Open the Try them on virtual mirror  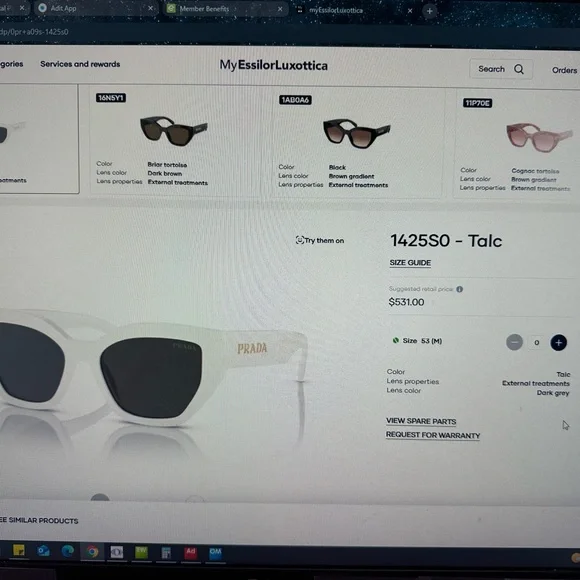[320, 240]
